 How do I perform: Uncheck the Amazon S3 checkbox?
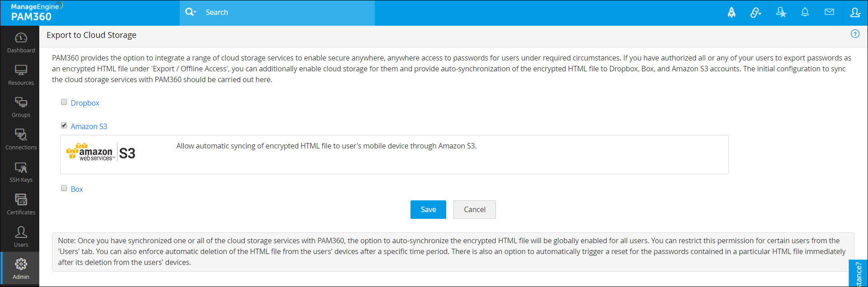64,125
